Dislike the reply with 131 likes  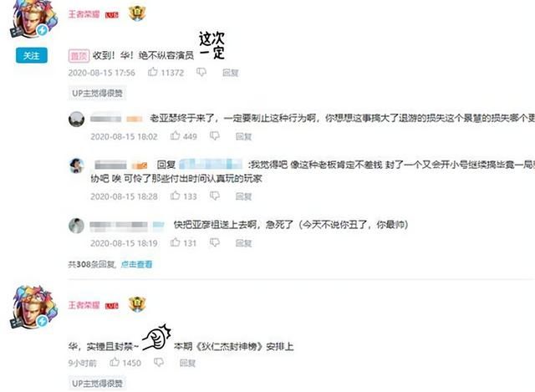tap(215, 242)
